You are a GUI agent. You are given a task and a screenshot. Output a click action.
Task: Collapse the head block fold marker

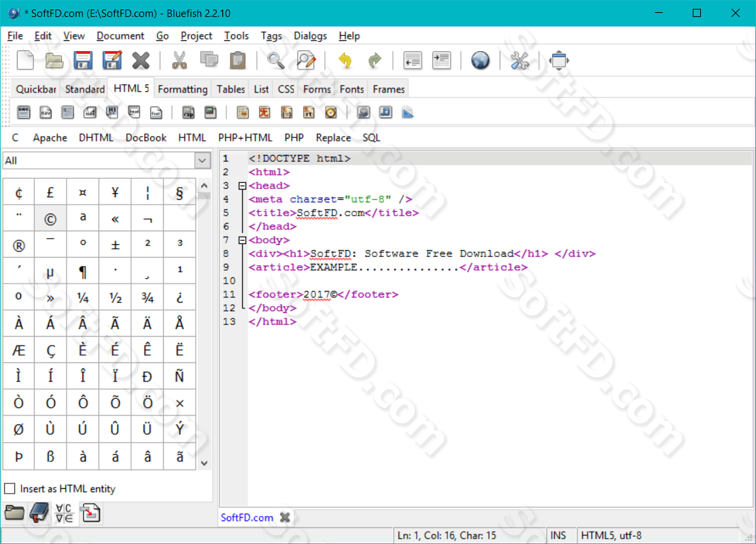coord(242,186)
